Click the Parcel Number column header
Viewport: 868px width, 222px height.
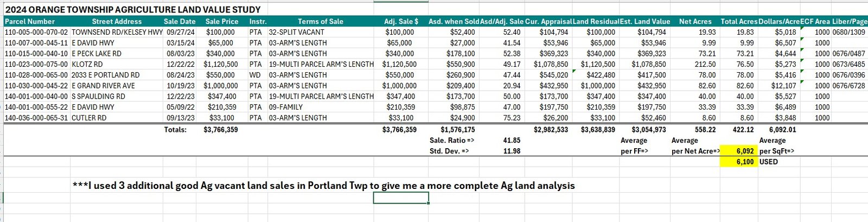(30, 21)
